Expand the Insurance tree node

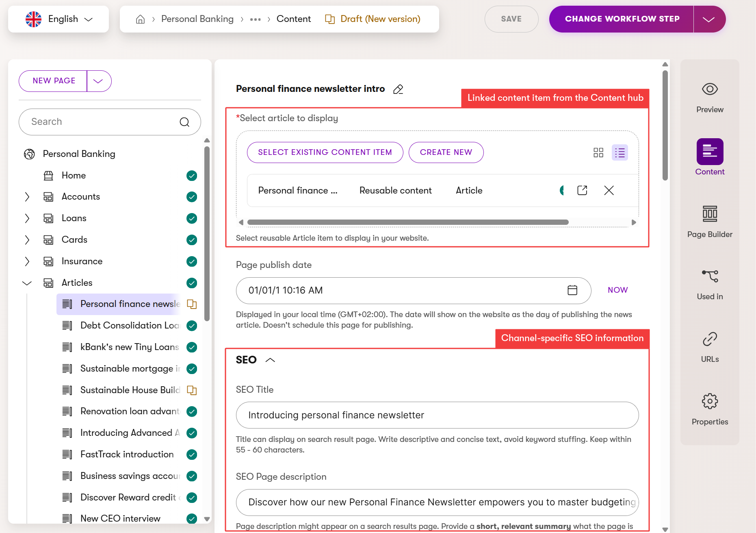pyautogui.click(x=27, y=261)
